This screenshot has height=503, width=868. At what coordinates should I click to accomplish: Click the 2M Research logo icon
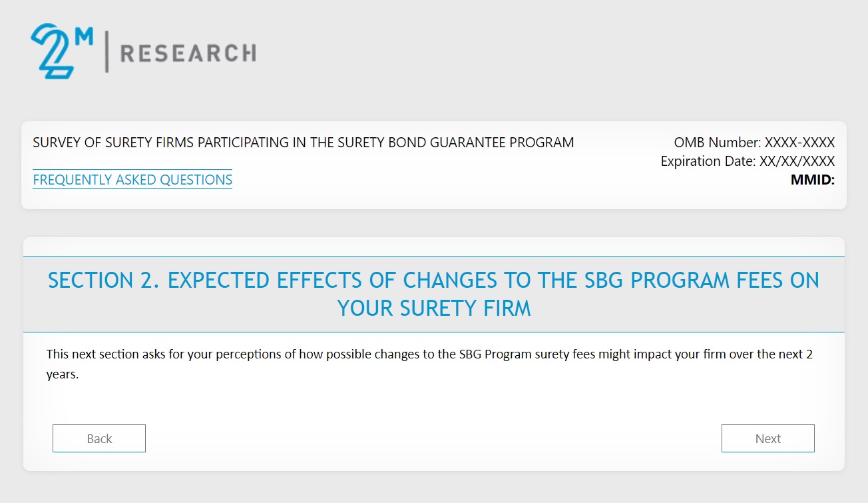(x=53, y=52)
